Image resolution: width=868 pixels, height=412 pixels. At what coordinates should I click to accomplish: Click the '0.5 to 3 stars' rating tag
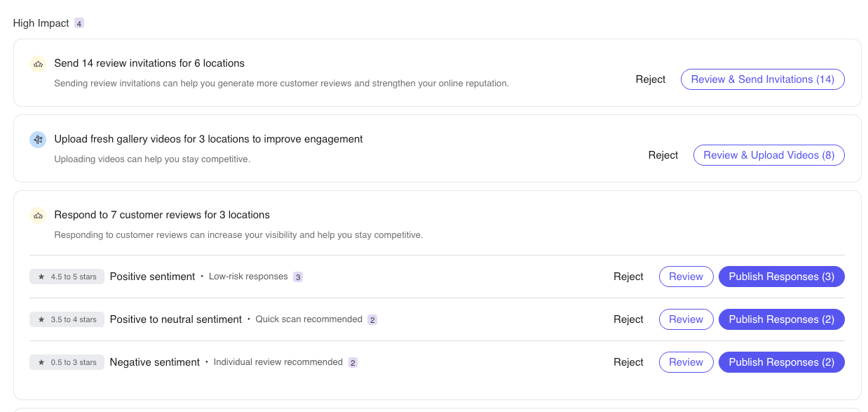[x=67, y=362]
